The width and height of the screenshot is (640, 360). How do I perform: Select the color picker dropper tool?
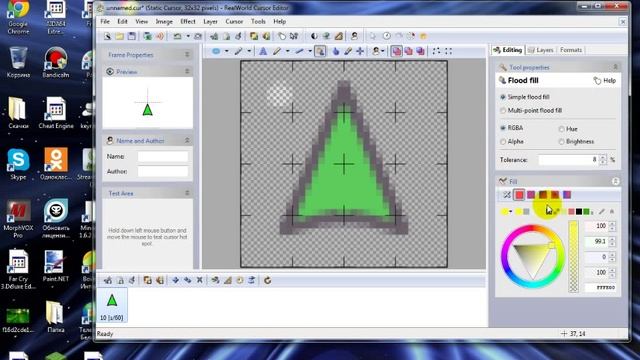[348, 51]
